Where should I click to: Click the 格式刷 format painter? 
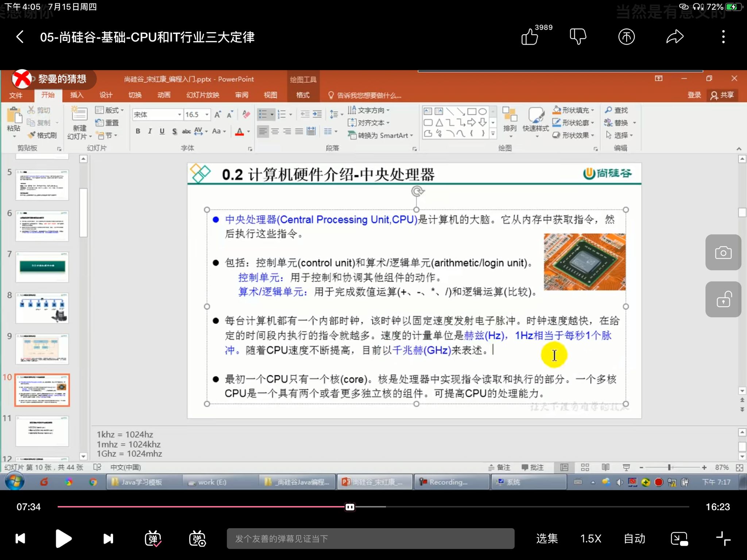point(43,135)
